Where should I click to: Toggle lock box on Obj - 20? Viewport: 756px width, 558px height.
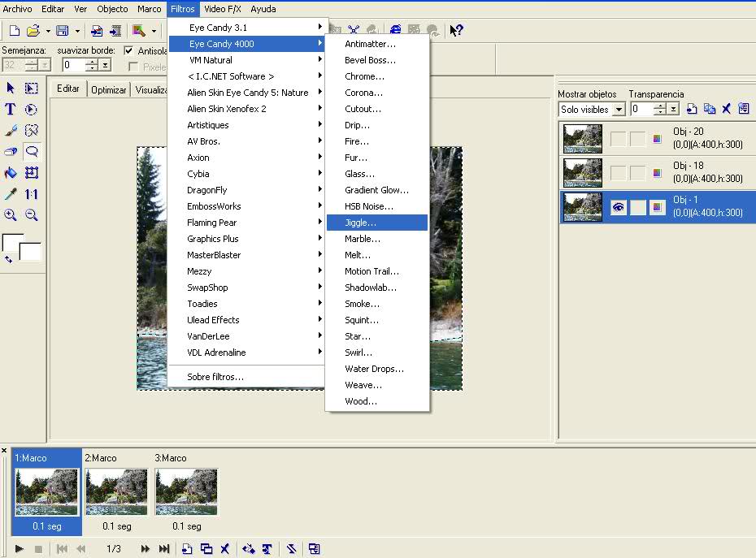(x=638, y=139)
